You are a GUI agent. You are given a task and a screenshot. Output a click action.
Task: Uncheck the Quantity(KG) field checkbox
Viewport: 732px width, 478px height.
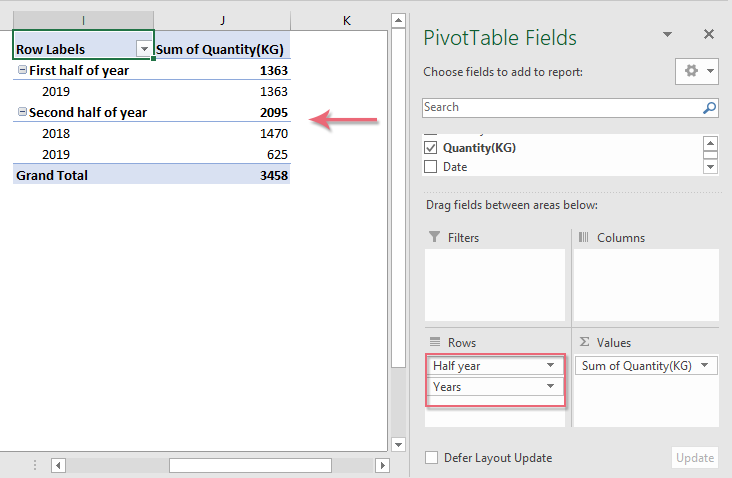coord(431,148)
